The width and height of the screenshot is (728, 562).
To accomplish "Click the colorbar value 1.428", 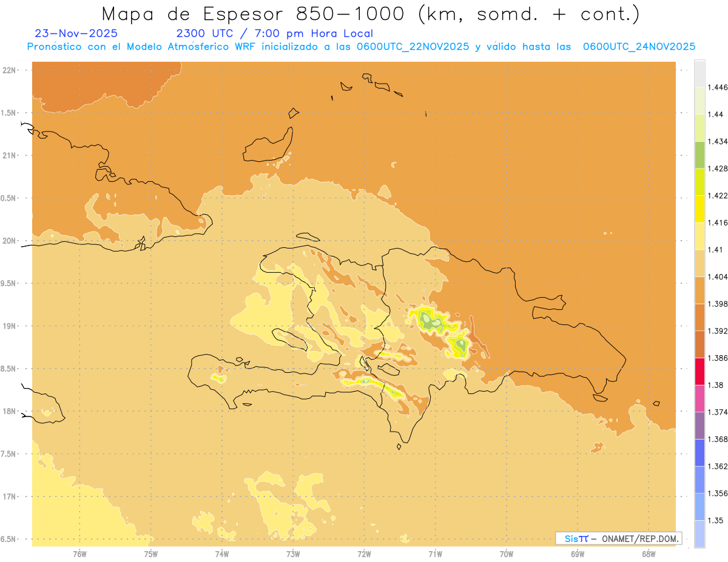I will click(718, 169).
